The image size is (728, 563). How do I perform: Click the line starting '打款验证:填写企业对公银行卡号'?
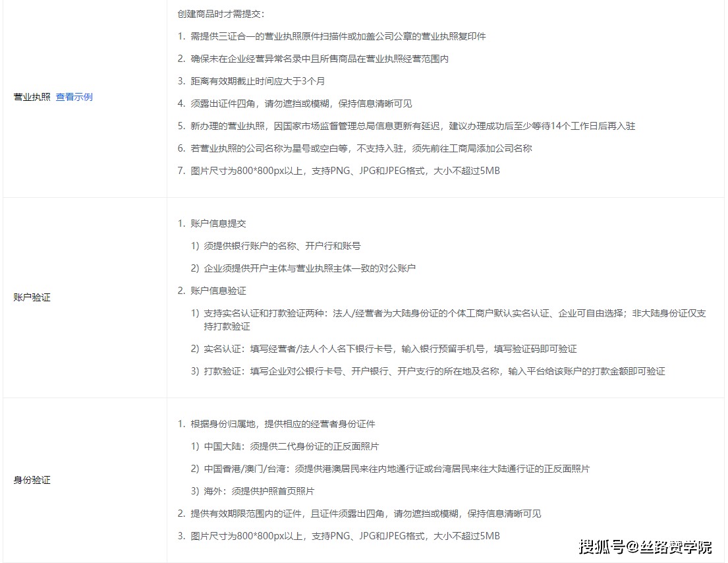pyautogui.click(x=428, y=371)
